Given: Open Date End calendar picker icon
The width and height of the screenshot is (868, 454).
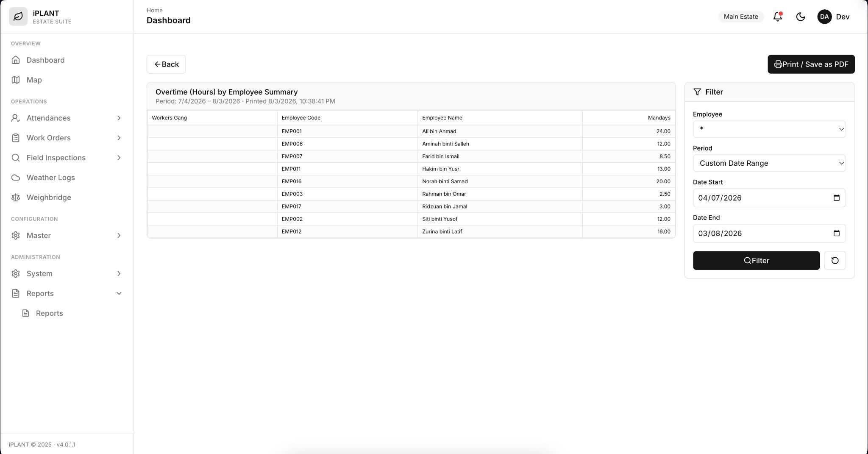Looking at the screenshot, I should [837, 233].
